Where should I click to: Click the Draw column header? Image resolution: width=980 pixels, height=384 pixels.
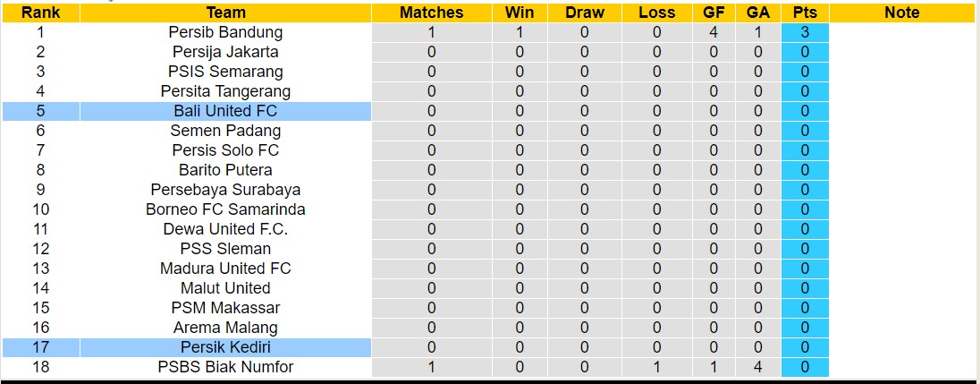(x=585, y=13)
